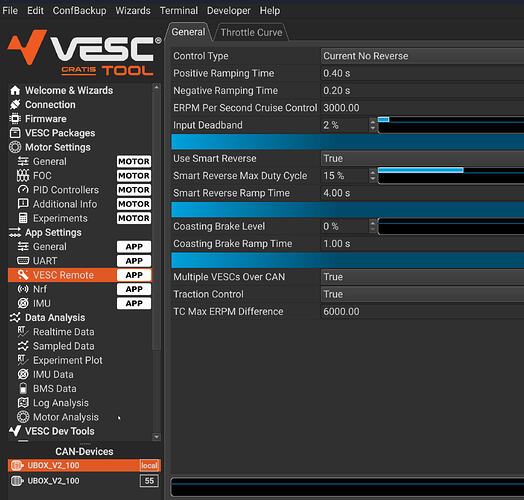Open the Edit menu
This screenshot has height=500, width=524.
pyautogui.click(x=35, y=11)
